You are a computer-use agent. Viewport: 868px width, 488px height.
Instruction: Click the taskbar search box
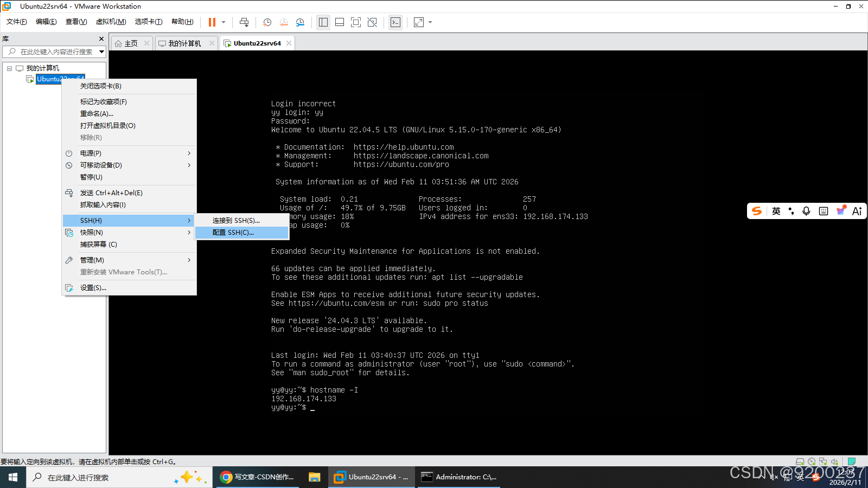pos(119,477)
